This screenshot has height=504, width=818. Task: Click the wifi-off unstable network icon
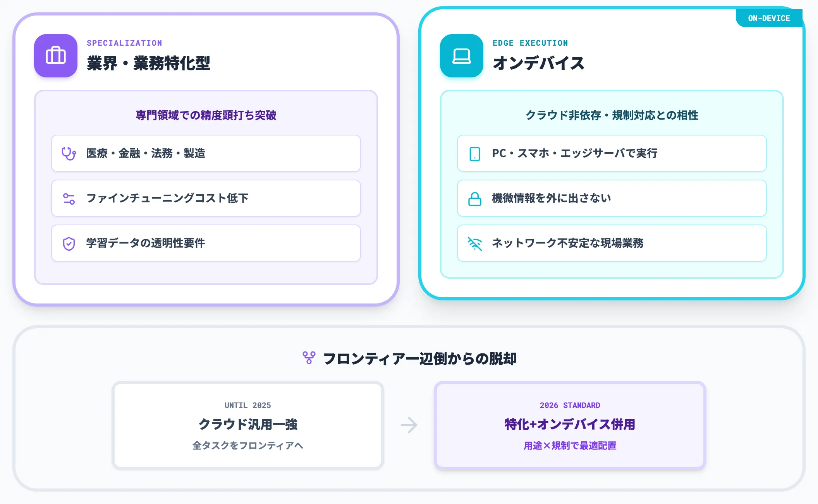[475, 243]
